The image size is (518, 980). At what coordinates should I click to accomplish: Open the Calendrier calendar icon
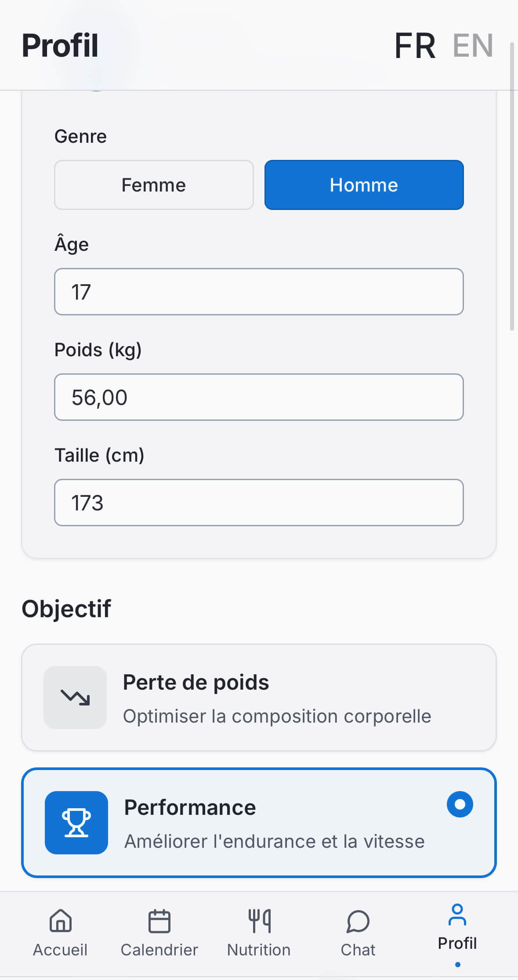159,921
